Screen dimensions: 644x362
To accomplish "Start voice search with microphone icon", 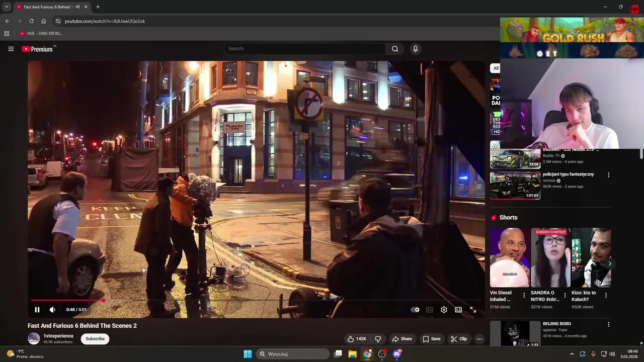I will (415, 49).
